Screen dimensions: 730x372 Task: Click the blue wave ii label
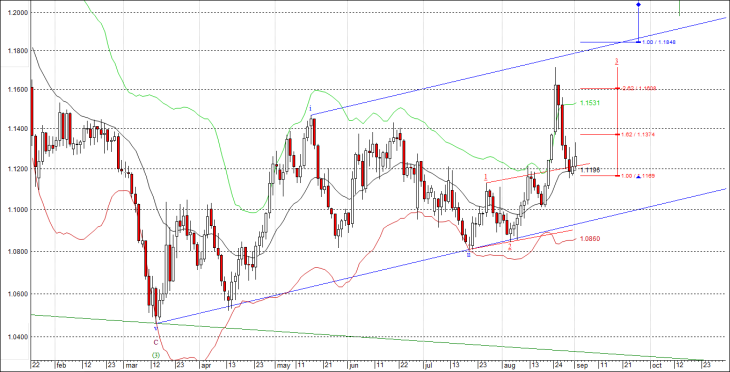point(468,256)
